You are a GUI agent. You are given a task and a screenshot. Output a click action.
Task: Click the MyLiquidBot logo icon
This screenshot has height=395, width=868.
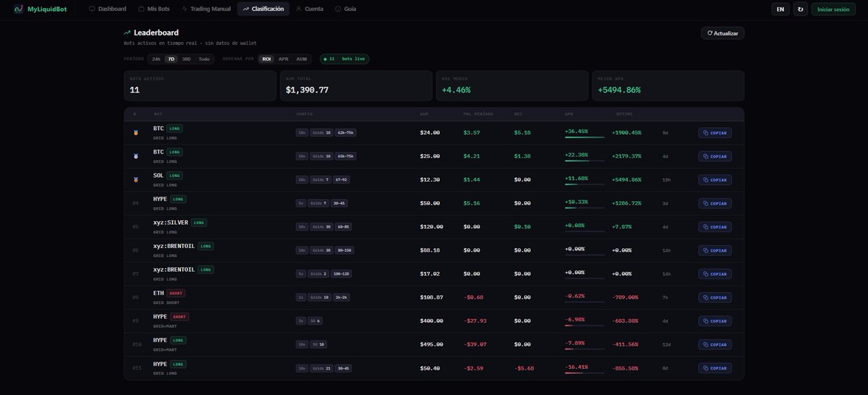point(18,9)
